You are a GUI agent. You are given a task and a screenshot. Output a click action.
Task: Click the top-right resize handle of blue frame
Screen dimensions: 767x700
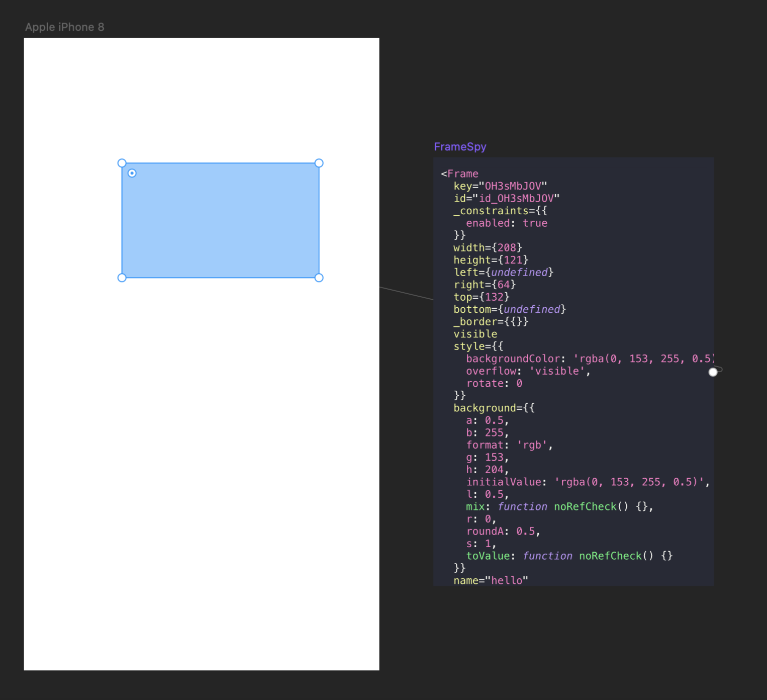point(319,163)
